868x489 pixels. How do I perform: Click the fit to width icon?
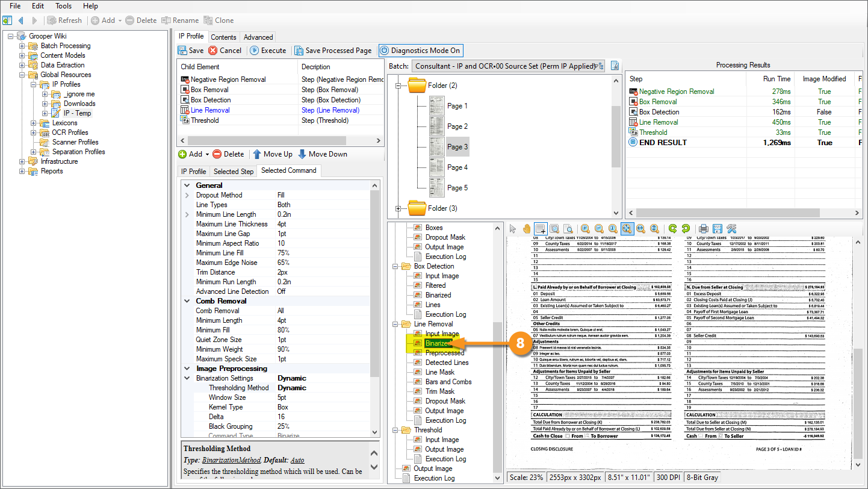pos(641,229)
